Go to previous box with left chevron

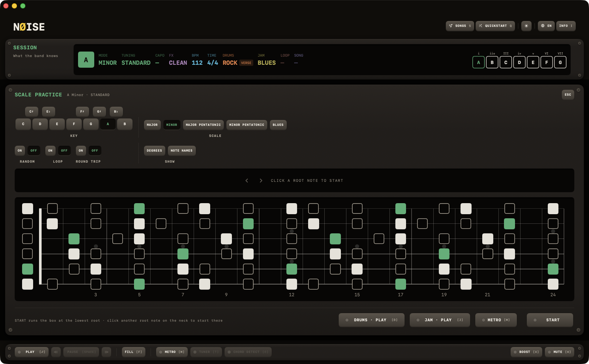pos(247,180)
